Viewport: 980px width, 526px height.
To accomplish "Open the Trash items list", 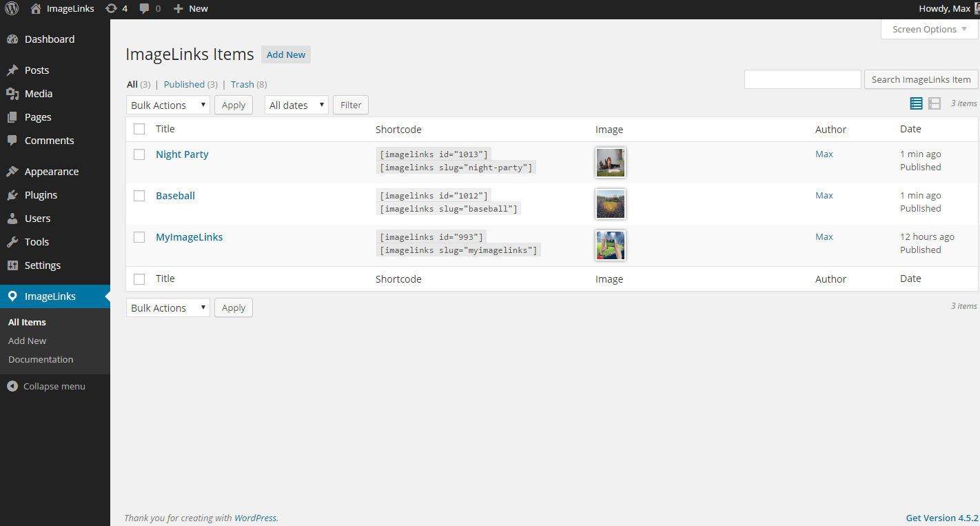I will coord(242,83).
